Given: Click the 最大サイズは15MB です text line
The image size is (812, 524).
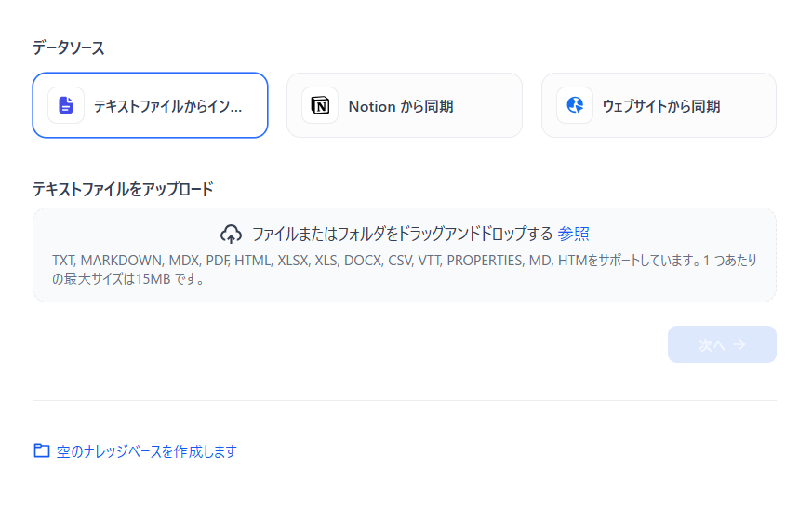Looking at the screenshot, I should click(x=127, y=279).
